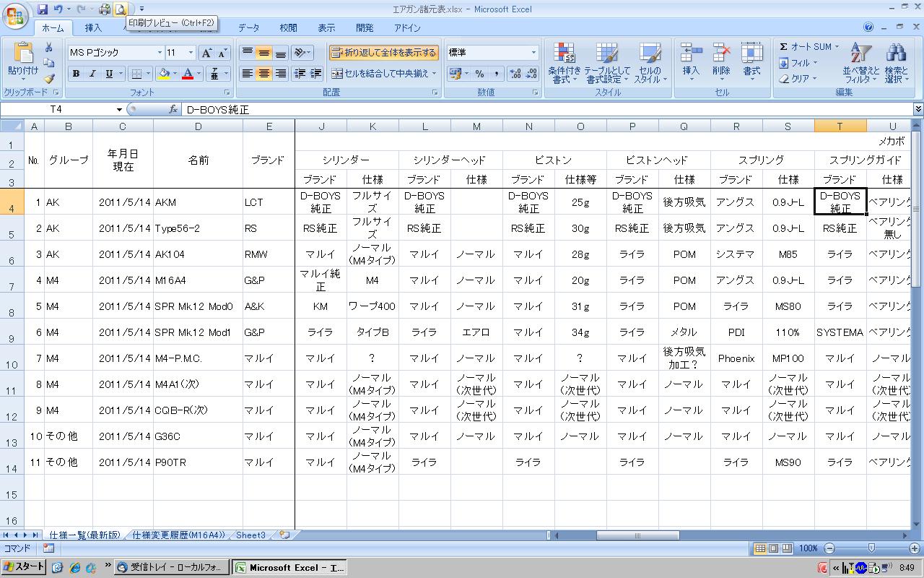The height and width of the screenshot is (578, 924).
Task: Open the アドイン ribbon tab
Action: click(407, 28)
